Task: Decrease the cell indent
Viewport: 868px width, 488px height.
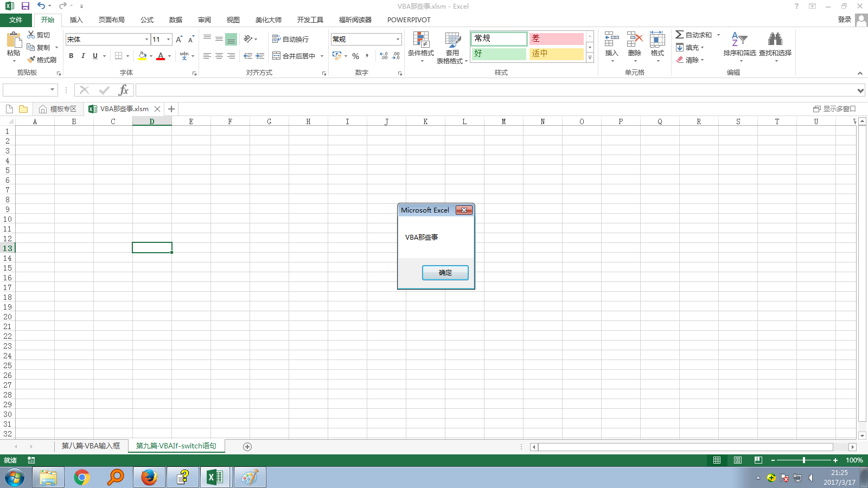Action: pyautogui.click(x=248, y=56)
